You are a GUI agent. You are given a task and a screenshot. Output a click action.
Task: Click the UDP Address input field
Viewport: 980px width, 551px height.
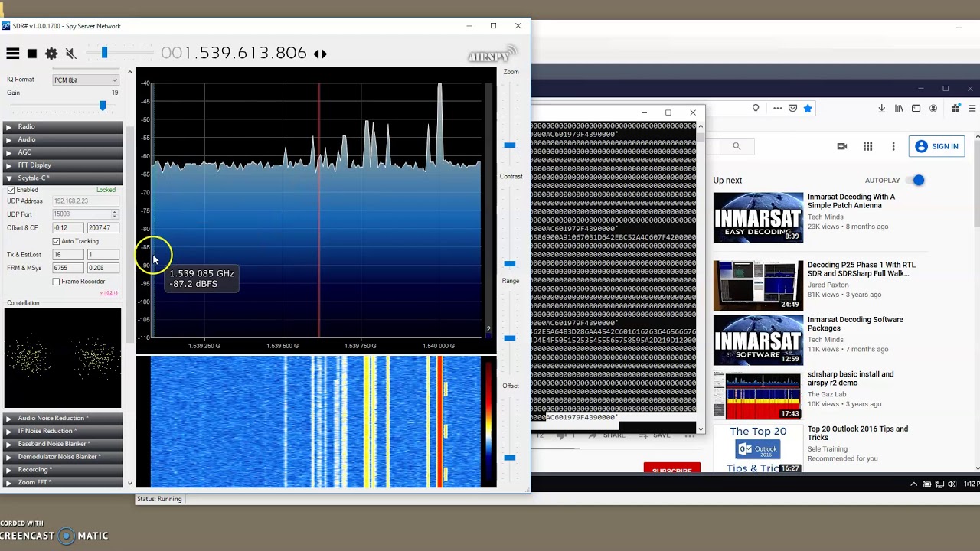click(x=85, y=201)
